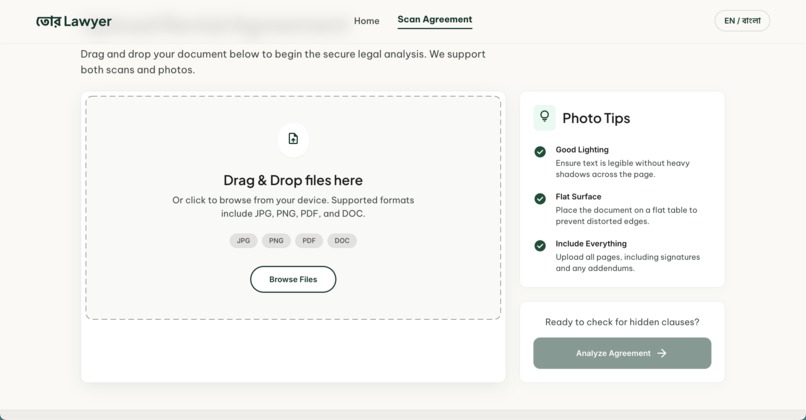This screenshot has width=806, height=420.
Task: Select the PNG format chip
Action: 276,241
